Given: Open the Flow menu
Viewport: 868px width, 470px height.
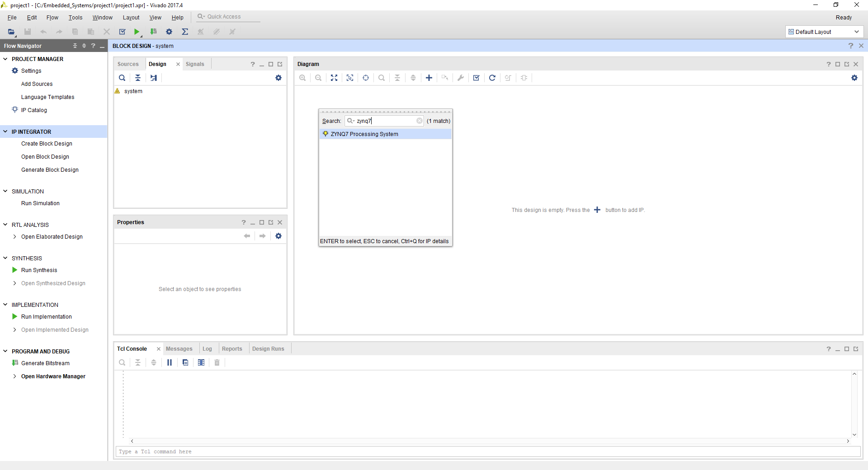Looking at the screenshot, I should [x=52, y=18].
